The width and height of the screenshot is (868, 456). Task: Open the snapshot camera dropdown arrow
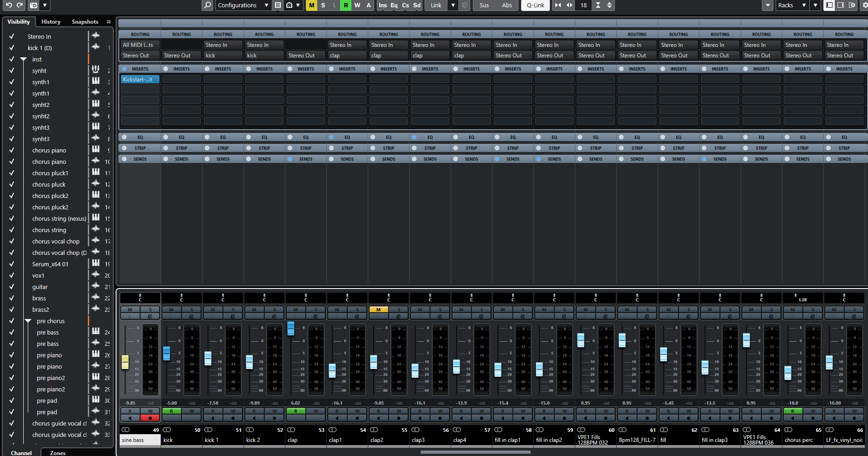coord(45,5)
